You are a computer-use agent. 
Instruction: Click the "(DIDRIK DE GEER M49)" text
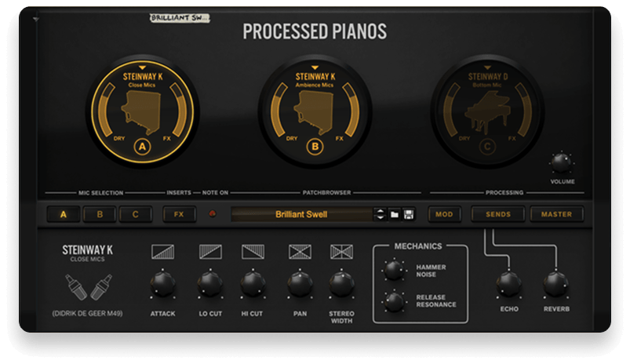pyautogui.click(x=87, y=313)
